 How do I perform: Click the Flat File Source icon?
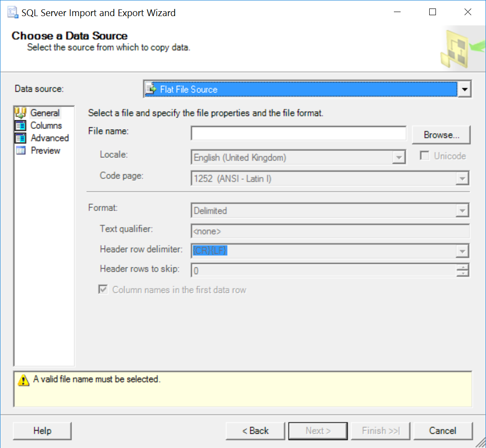tap(152, 89)
